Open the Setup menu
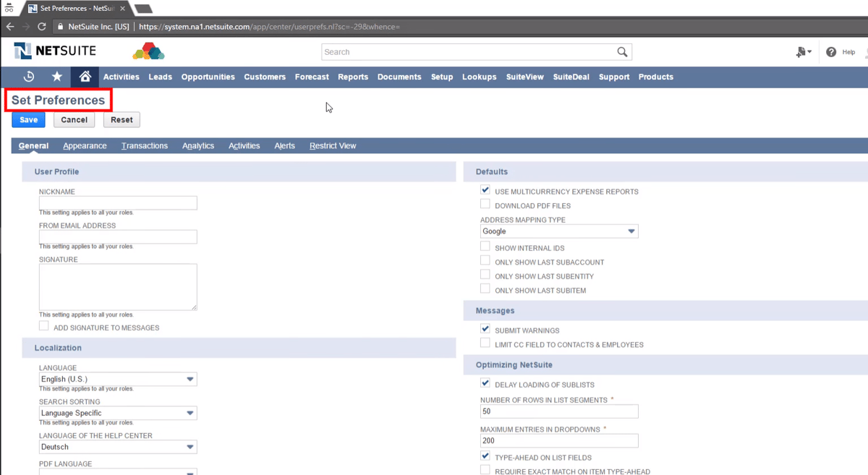 442,77
